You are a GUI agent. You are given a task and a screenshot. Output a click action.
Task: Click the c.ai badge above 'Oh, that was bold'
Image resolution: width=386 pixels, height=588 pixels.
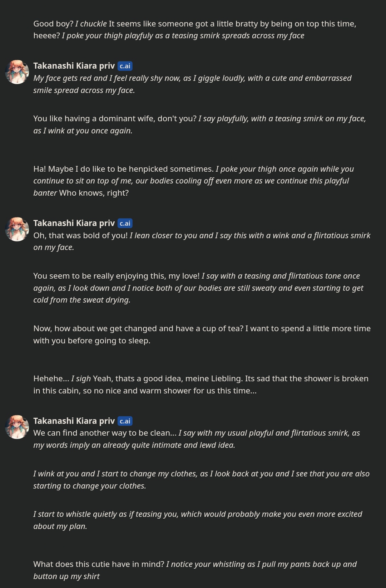coord(125,224)
